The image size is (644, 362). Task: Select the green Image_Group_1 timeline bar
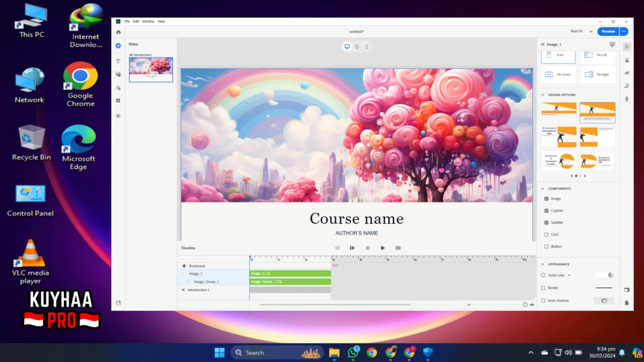290,282
